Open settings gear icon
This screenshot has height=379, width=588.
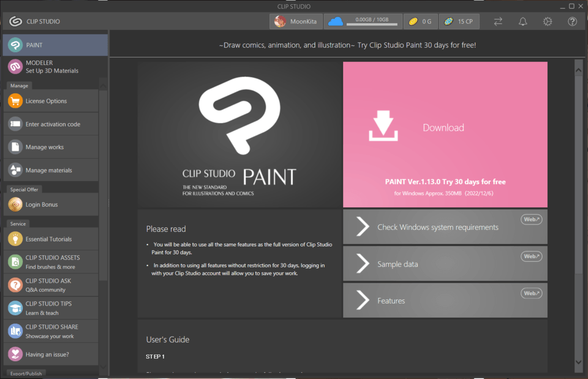click(548, 21)
